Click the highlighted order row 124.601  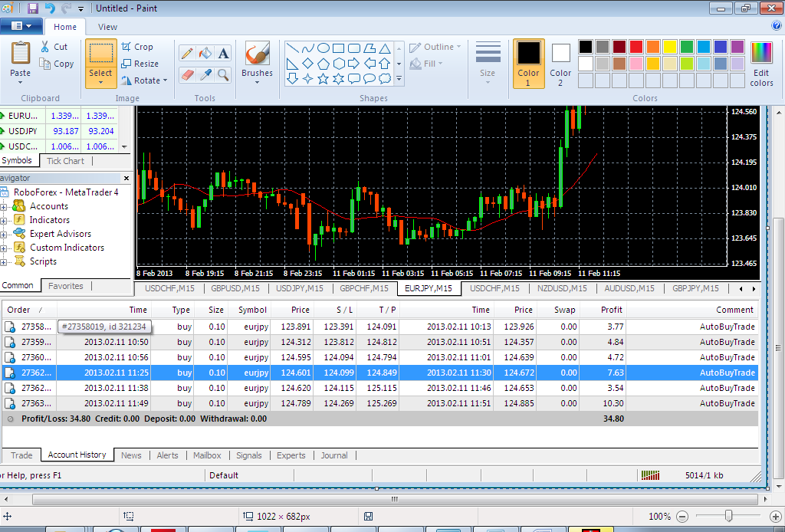pos(380,373)
